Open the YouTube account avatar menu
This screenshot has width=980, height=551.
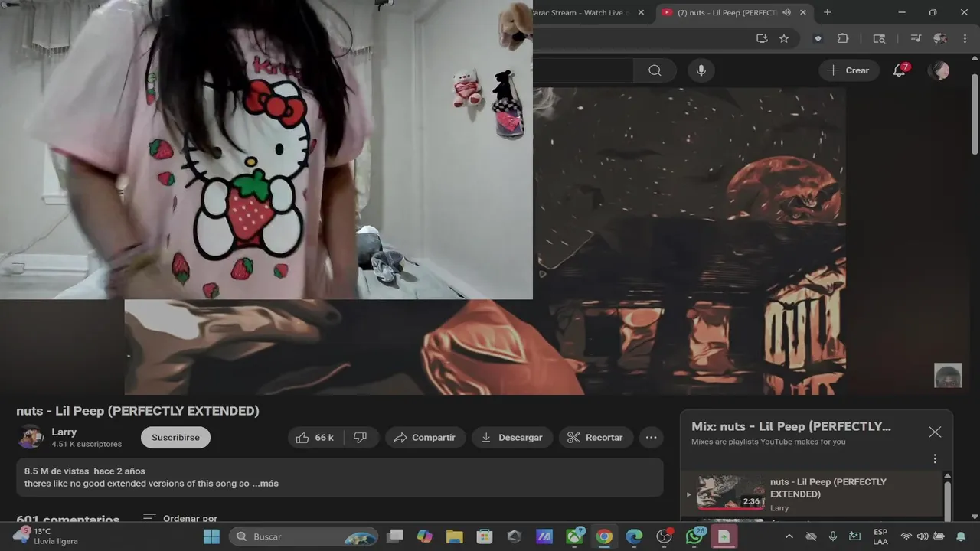[x=939, y=70]
